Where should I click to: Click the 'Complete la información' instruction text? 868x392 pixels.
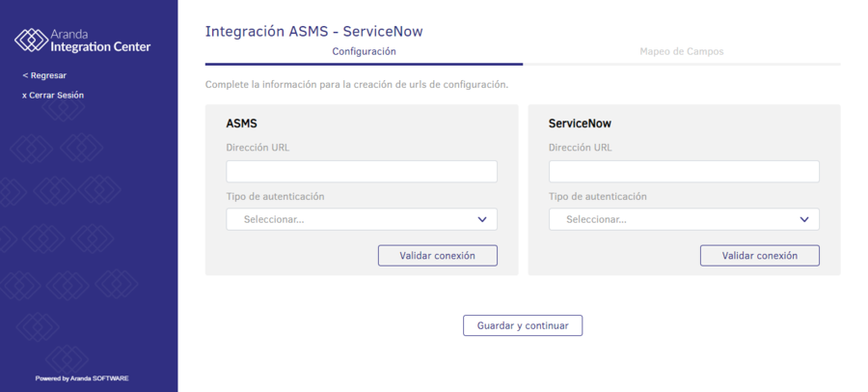[357, 85]
